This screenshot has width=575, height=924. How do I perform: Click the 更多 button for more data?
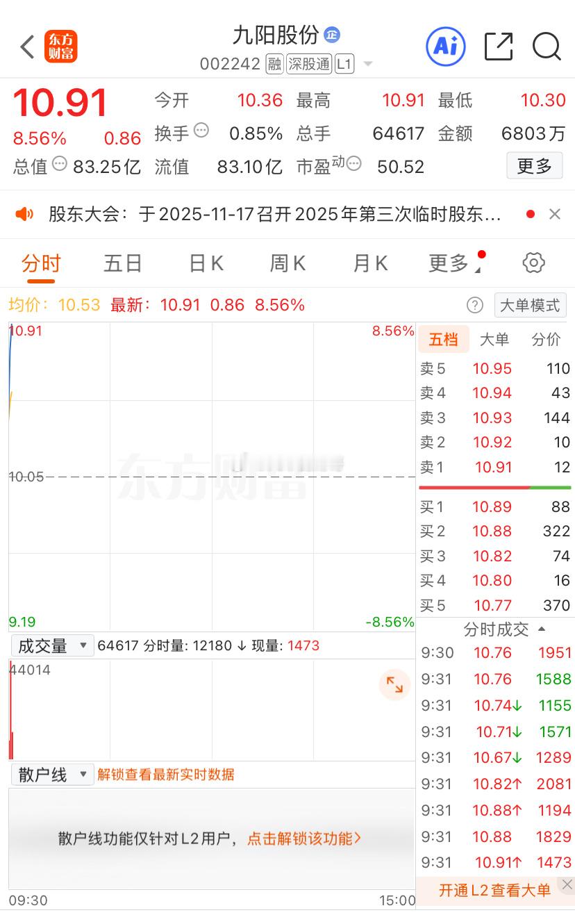534,166
